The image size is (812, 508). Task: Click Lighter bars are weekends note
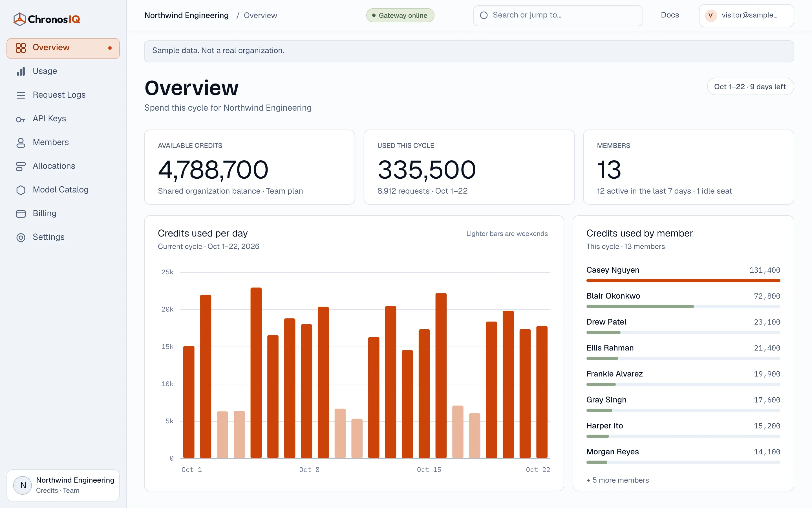coord(507,233)
